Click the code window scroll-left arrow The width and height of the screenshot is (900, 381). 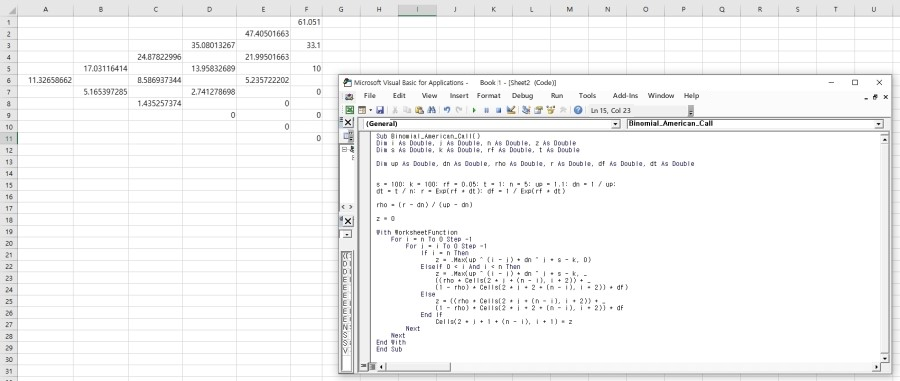pos(380,366)
